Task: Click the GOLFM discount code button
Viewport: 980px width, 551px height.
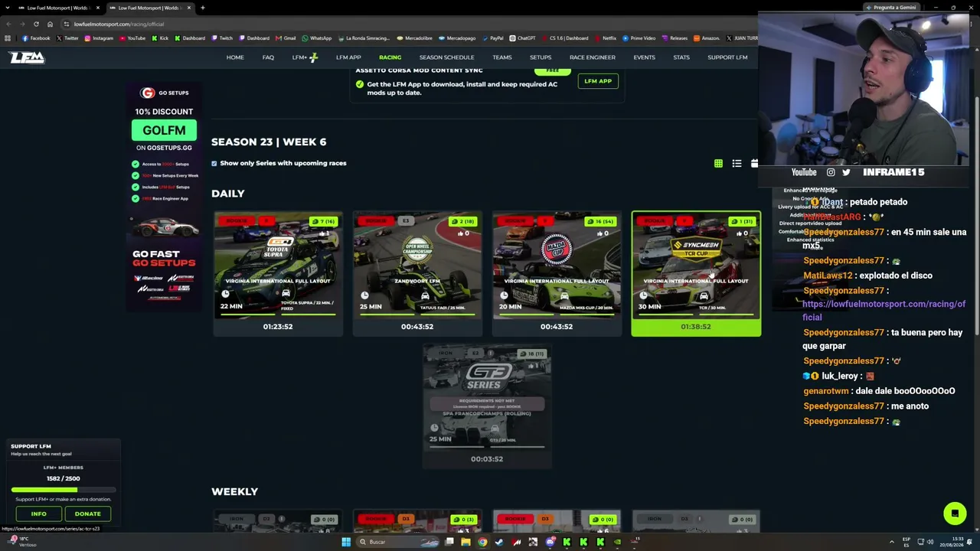Action: pos(164,130)
